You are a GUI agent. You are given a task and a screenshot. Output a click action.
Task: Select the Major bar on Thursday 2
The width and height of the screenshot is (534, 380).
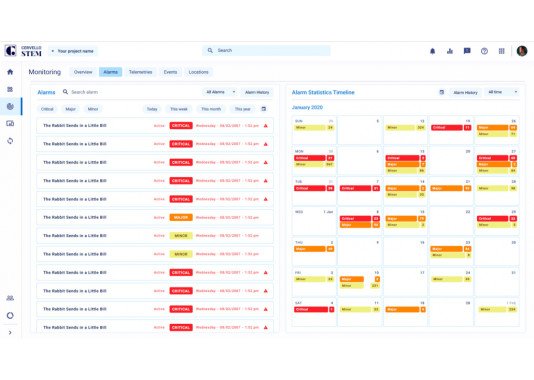(314, 249)
